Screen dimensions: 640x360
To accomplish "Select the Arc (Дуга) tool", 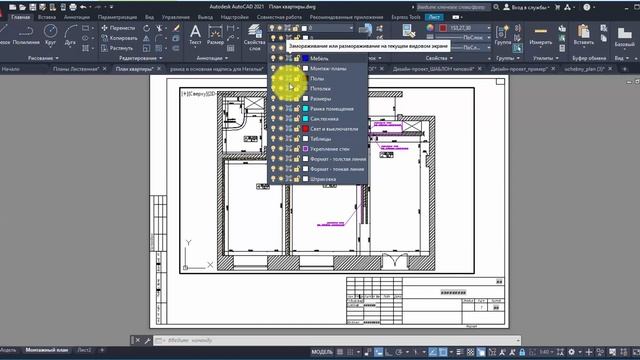I will 70,34.
